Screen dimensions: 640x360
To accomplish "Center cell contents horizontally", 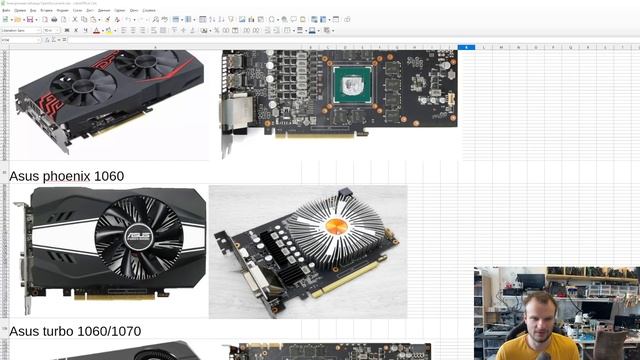I will [133, 30].
